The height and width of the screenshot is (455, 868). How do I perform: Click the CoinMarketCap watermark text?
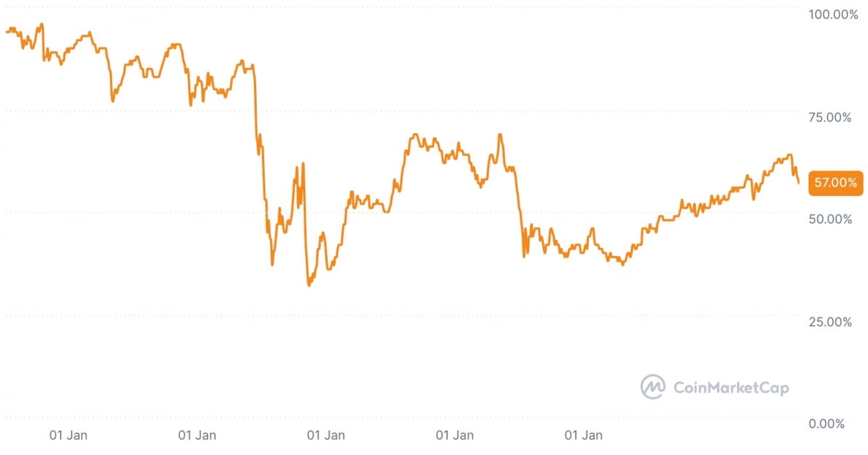731,388
